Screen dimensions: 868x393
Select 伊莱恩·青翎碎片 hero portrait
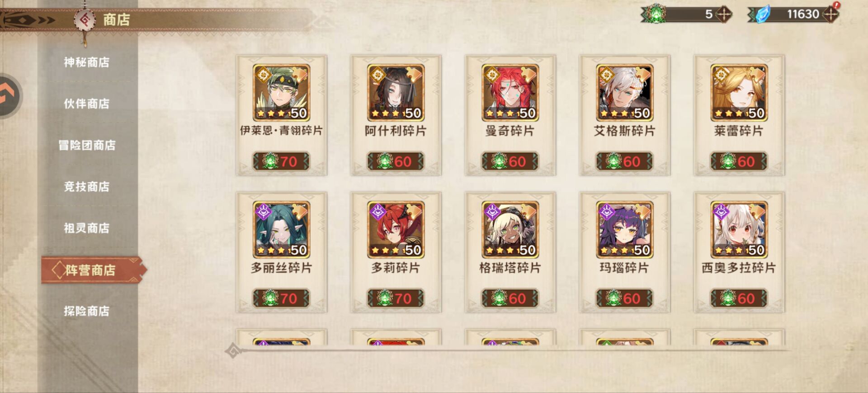click(281, 93)
